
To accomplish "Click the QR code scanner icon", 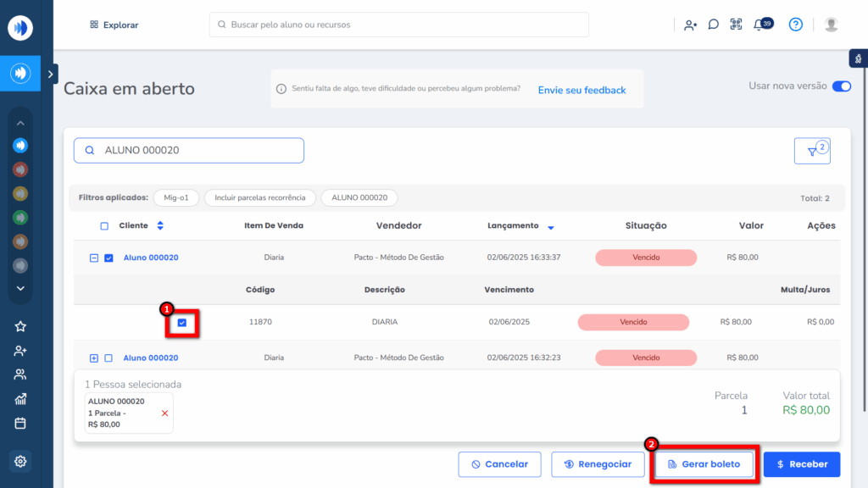I will pos(736,25).
